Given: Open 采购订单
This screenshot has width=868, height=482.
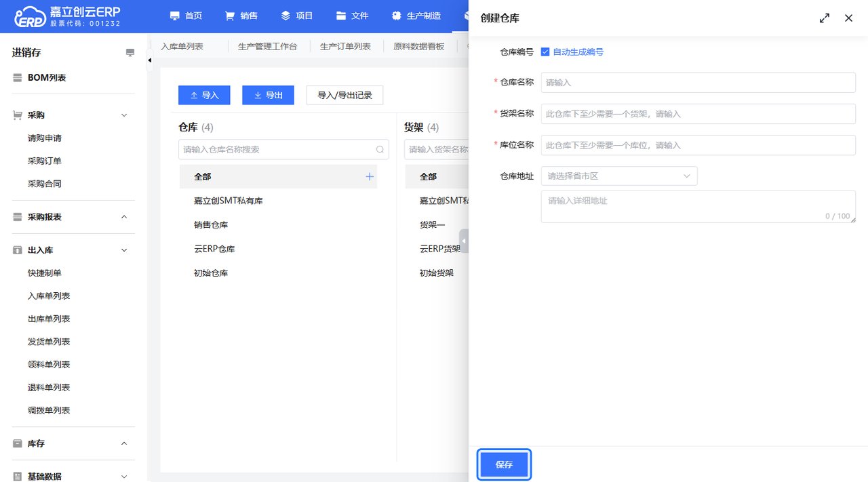Looking at the screenshot, I should coord(45,161).
